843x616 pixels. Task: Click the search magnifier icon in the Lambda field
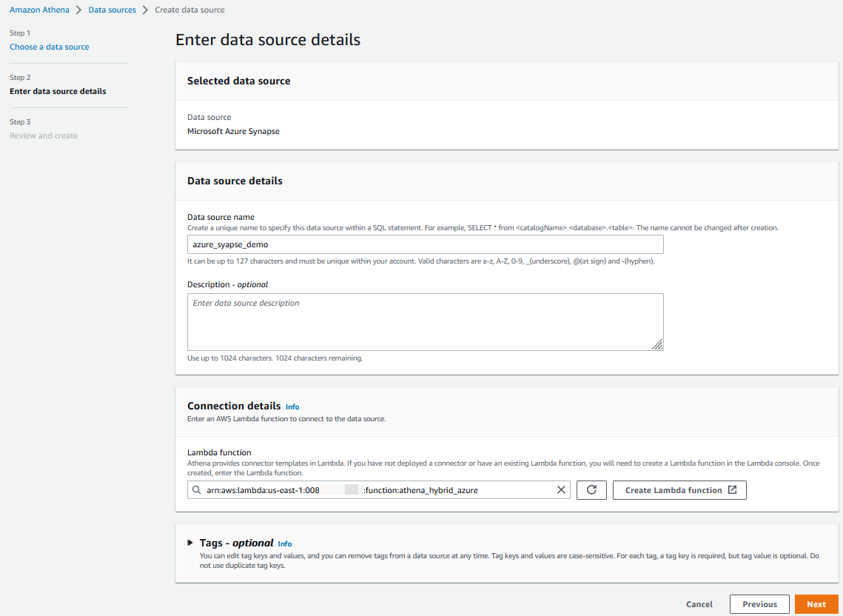point(195,490)
